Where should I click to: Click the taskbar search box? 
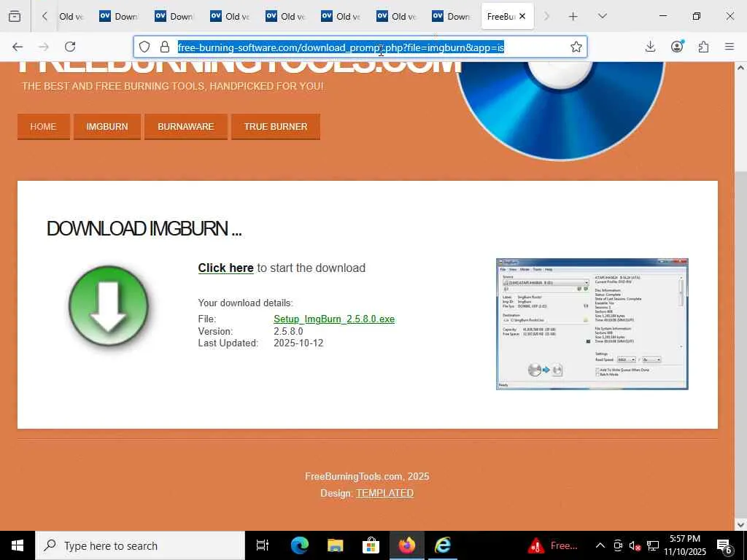click(x=140, y=545)
